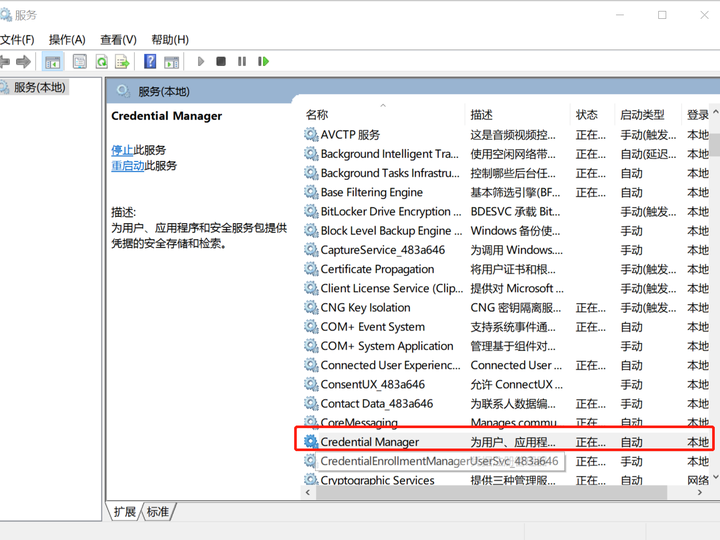Select the Background Tasks Infrastru... service row

[506, 173]
